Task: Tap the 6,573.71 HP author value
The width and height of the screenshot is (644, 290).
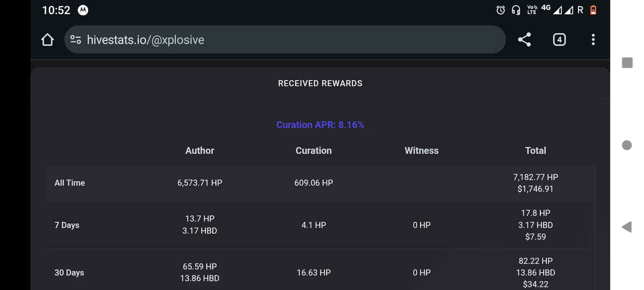Action: pos(200,183)
